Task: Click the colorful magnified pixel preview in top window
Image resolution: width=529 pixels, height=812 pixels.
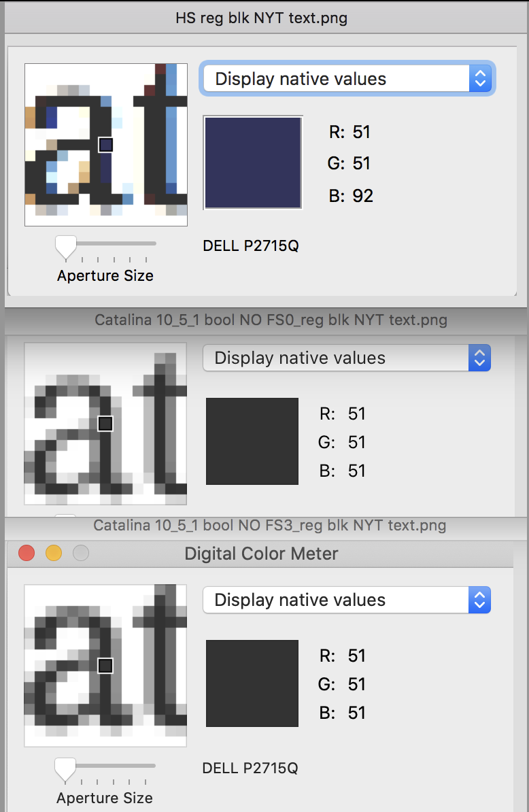Action: coord(105,144)
